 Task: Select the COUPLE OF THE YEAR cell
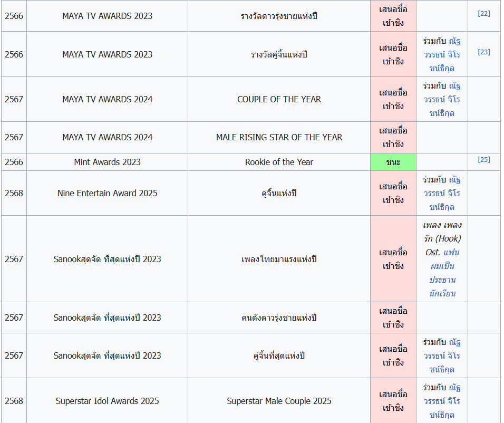pos(279,99)
